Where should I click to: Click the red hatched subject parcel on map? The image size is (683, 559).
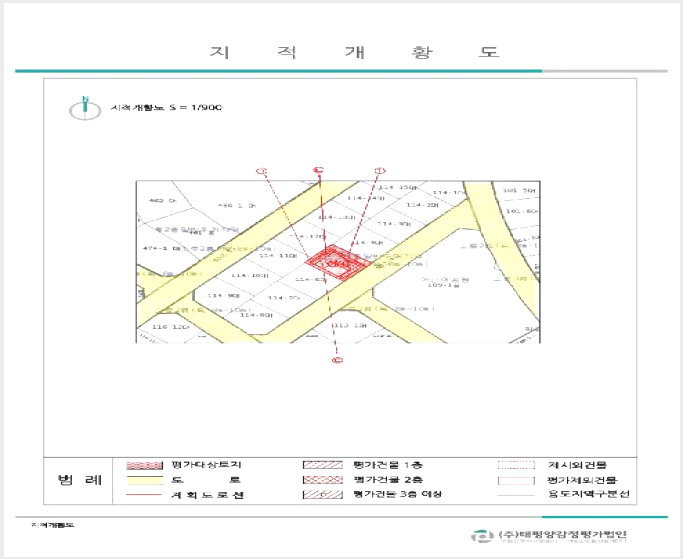pyautogui.click(x=338, y=263)
